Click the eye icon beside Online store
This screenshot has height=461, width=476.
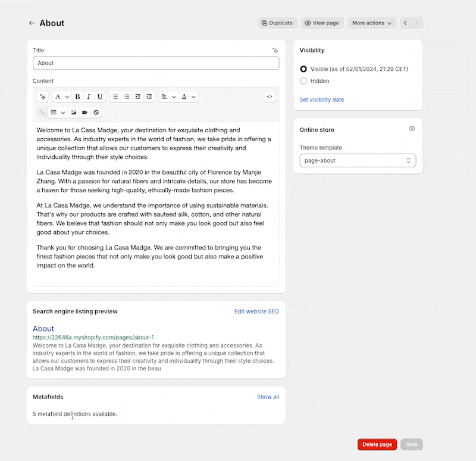point(412,129)
